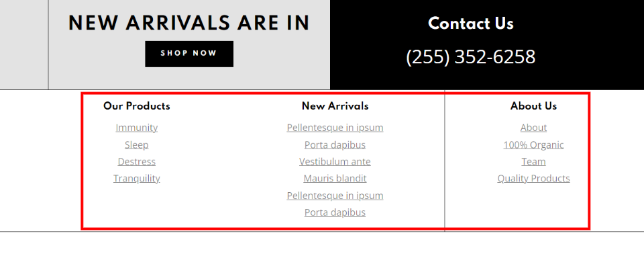
Task: Open the Team link
Action: (x=533, y=162)
